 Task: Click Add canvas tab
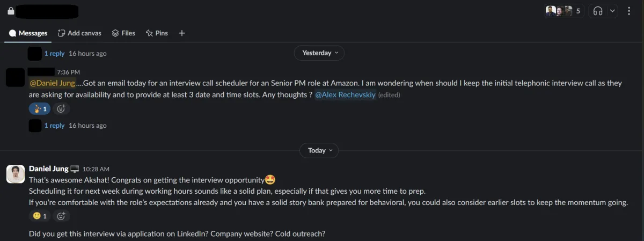click(x=79, y=33)
